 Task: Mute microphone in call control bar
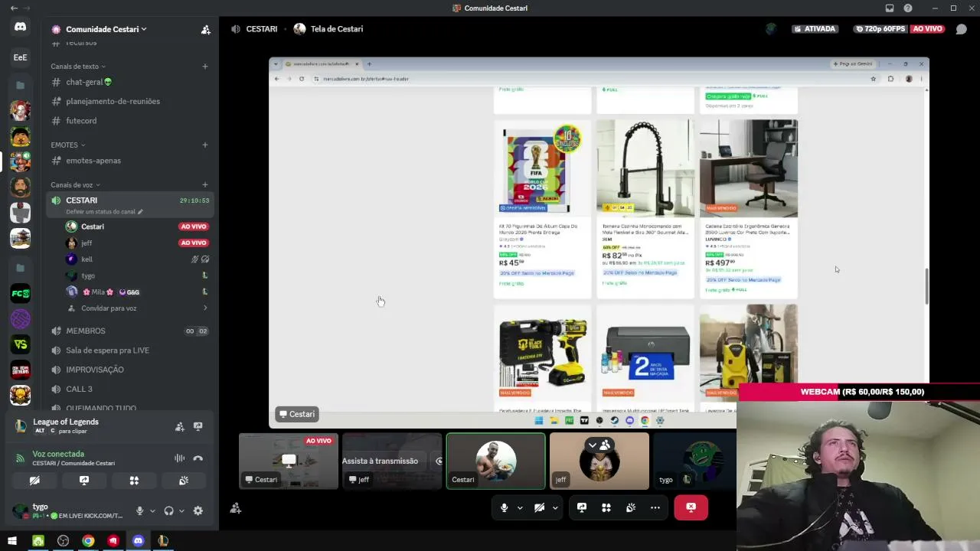click(504, 507)
